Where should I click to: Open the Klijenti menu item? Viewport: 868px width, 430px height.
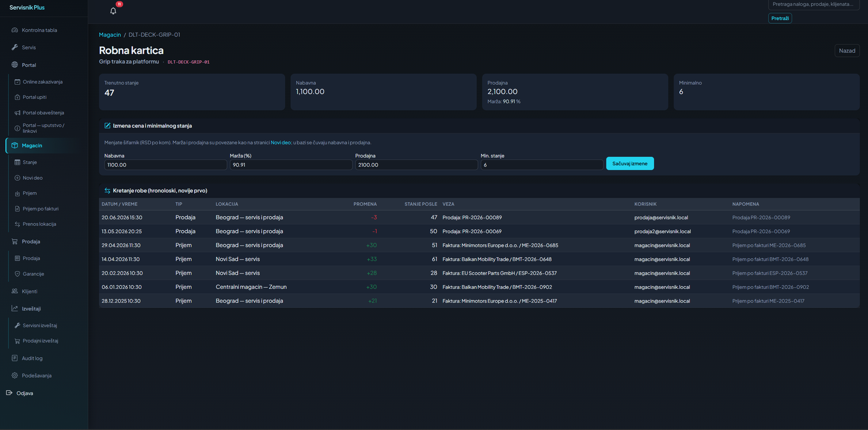[x=44, y=292]
